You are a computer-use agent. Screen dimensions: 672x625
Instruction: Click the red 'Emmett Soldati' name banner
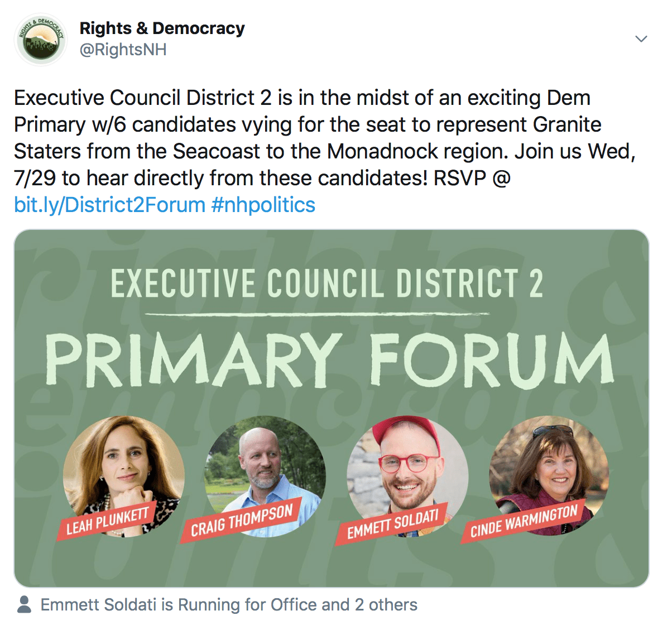[392, 525]
